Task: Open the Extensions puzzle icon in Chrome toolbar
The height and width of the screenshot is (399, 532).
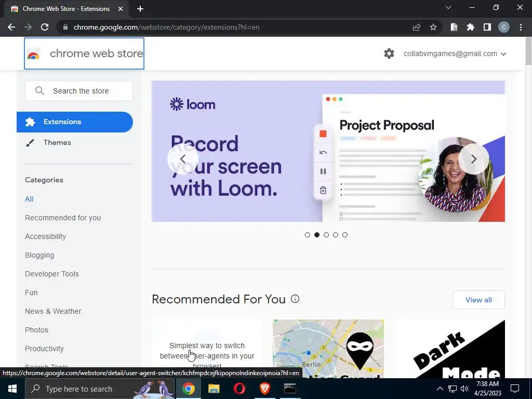Action: [471, 27]
